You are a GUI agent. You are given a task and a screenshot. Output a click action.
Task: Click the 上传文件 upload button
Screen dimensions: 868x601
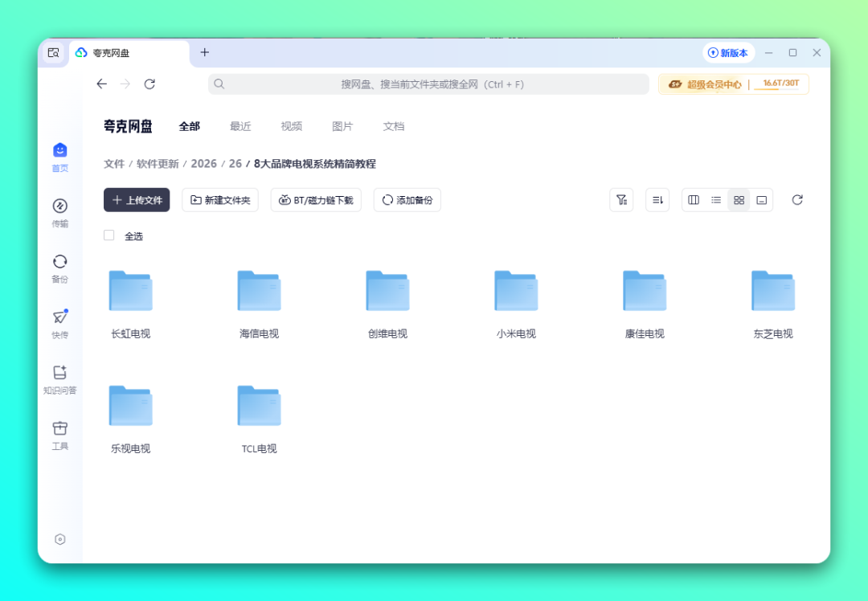click(137, 199)
